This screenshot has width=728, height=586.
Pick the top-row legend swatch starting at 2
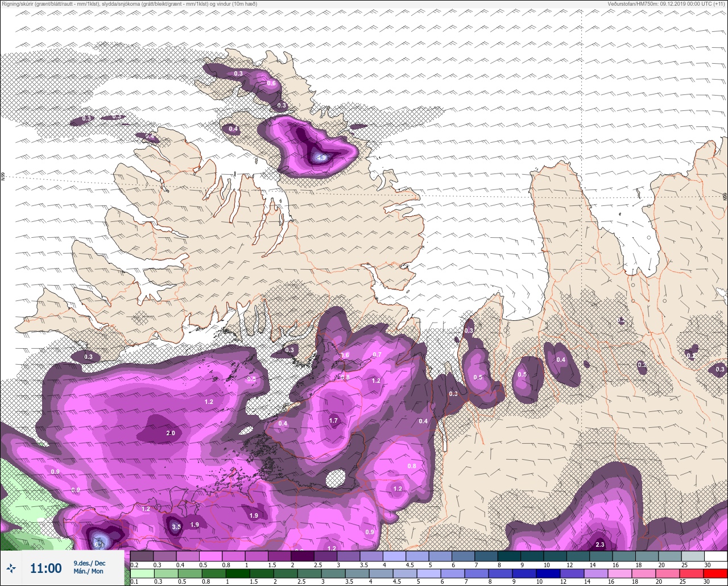coord(303,556)
